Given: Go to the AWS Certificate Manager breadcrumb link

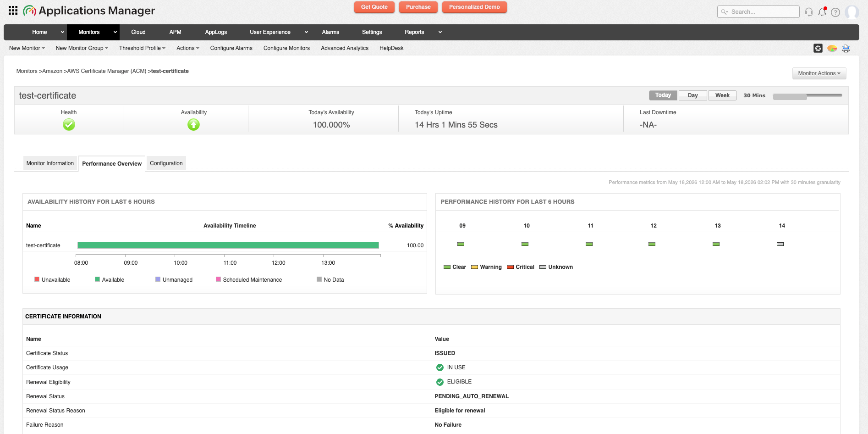Looking at the screenshot, I should click(x=107, y=71).
